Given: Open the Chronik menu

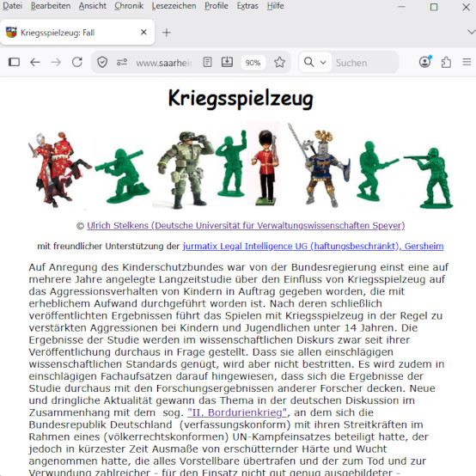Looking at the screenshot, I should coord(129,6).
